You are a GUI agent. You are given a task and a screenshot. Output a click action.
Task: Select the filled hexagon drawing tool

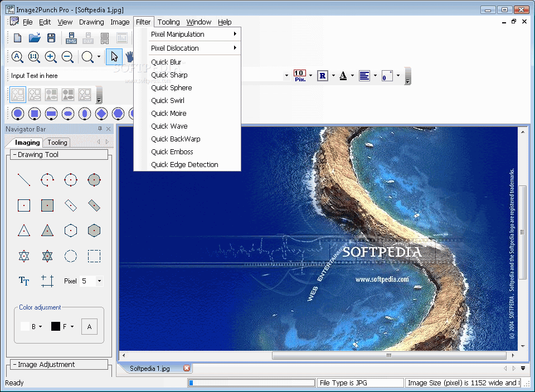(94, 231)
